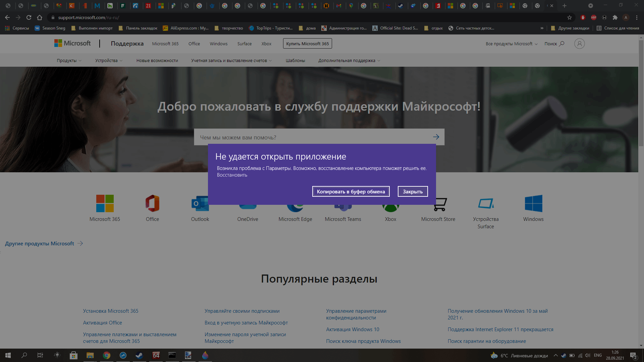Click the Microsoft 365 product icon
The width and height of the screenshot is (644, 362).
click(105, 203)
